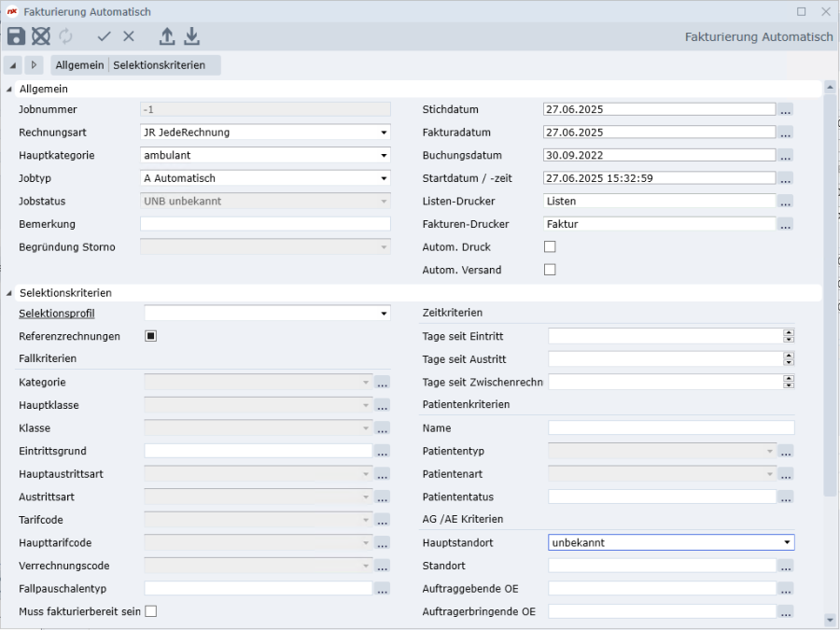
Task: Click the Standort ellipsis lookup button
Action: tap(786, 566)
